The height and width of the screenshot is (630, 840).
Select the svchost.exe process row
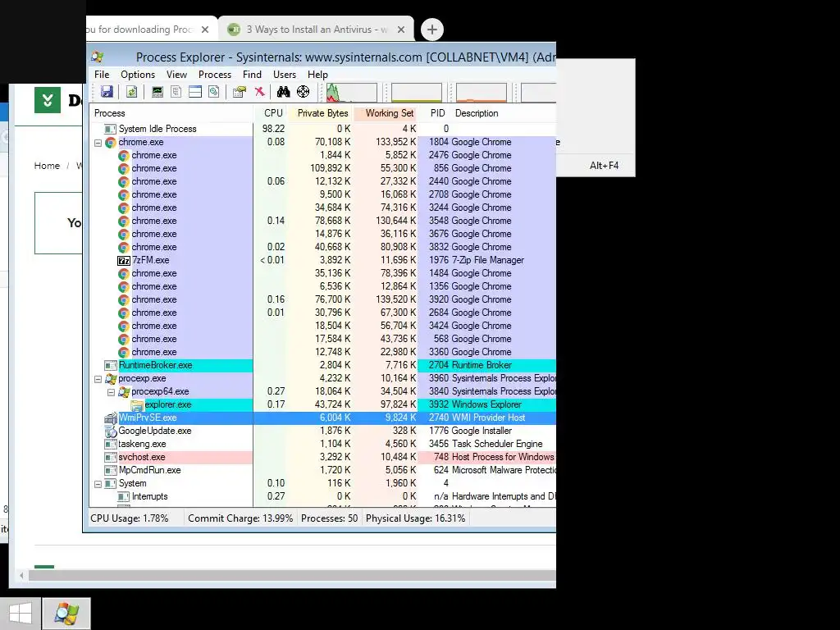coord(323,457)
